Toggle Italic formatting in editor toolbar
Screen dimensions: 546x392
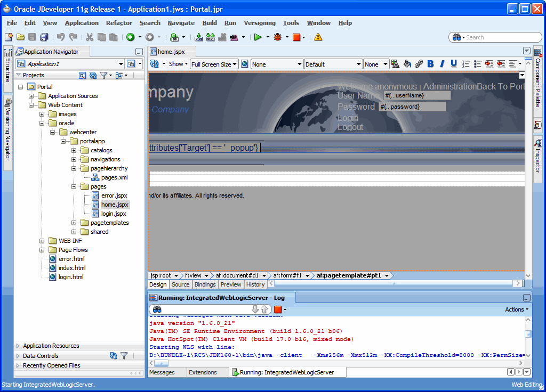[x=442, y=64]
